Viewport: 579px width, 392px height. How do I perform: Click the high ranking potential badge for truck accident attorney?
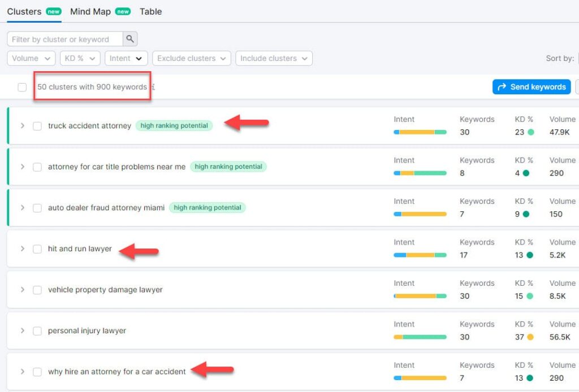(x=174, y=125)
